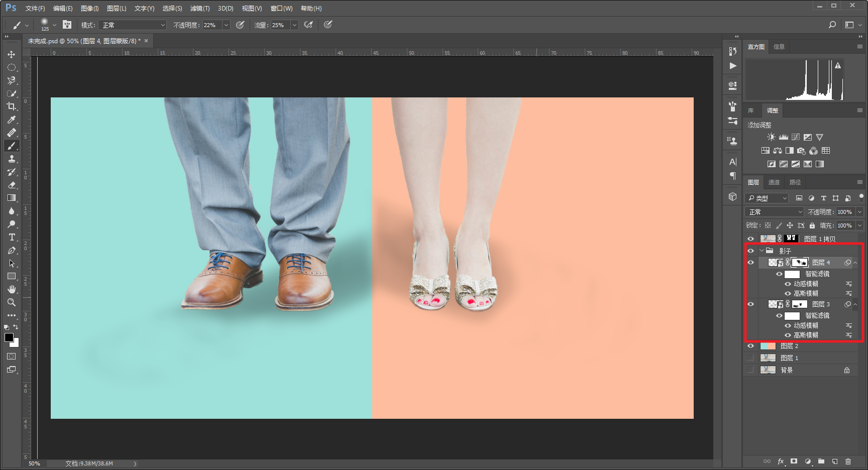The height and width of the screenshot is (470, 868).
Task: Open the brush blending mode dropdown
Action: coord(133,25)
